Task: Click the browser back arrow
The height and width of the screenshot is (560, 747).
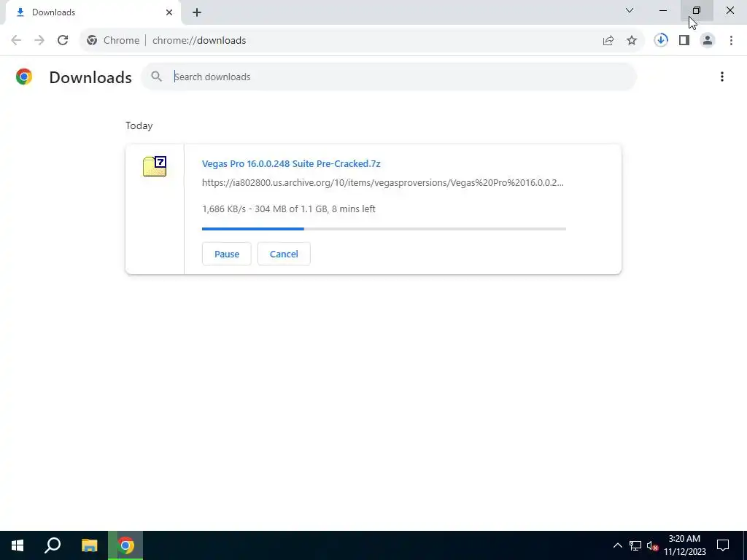Action: click(x=16, y=41)
